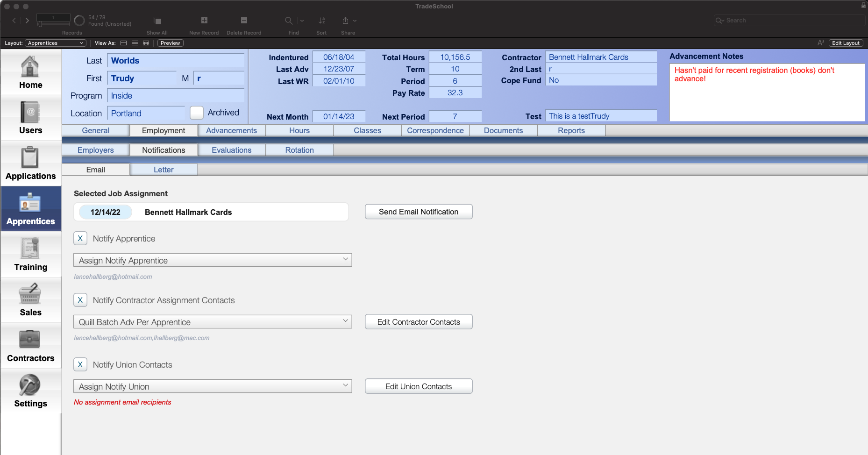Open the Evaluations sub-tab

[232, 150]
